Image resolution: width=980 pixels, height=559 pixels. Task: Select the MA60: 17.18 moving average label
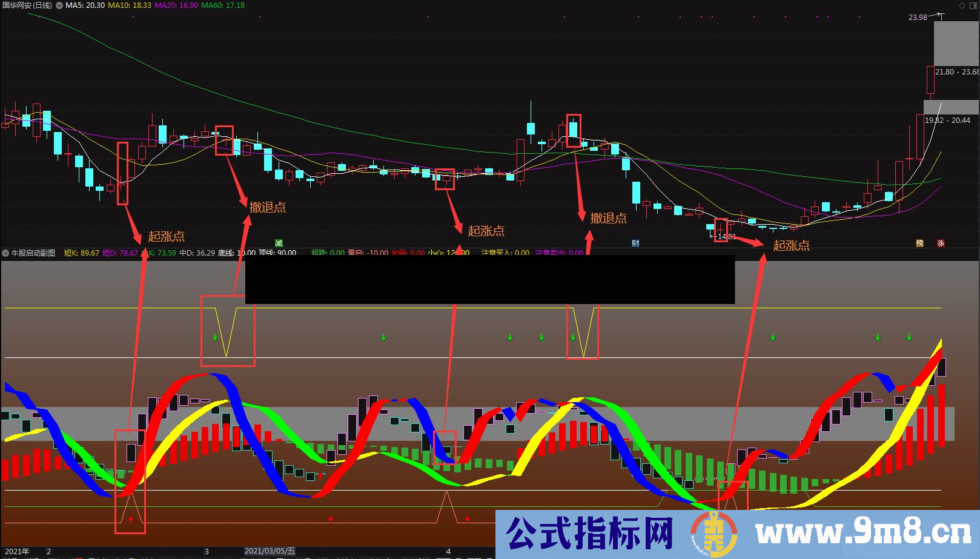223,5
